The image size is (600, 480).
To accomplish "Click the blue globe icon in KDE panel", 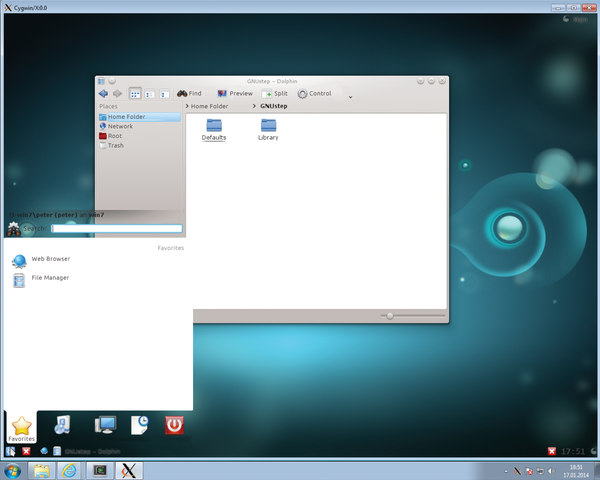I will point(44,451).
